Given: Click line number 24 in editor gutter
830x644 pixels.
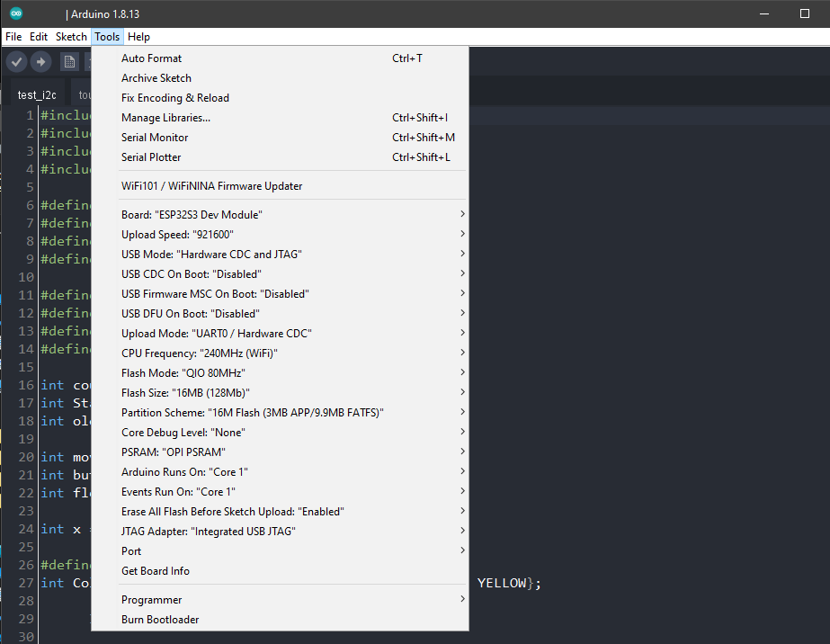Looking at the screenshot, I should (x=26, y=529).
